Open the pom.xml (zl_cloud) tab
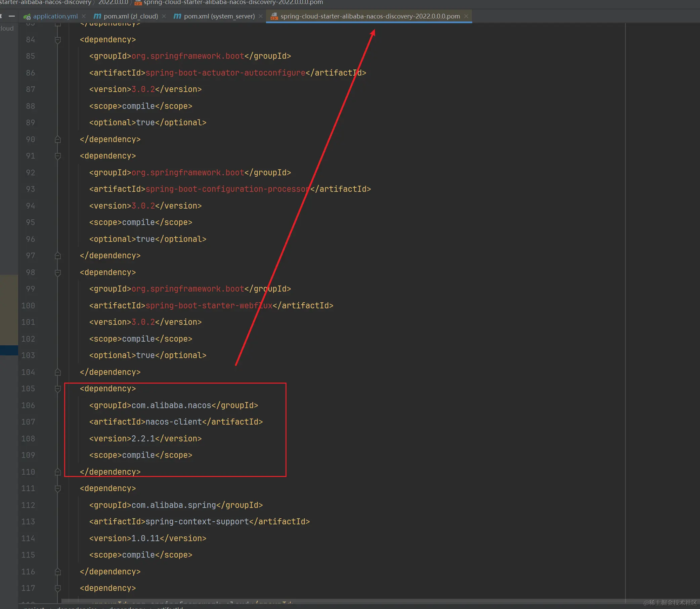The width and height of the screenshot is (700, 609). 131,16
